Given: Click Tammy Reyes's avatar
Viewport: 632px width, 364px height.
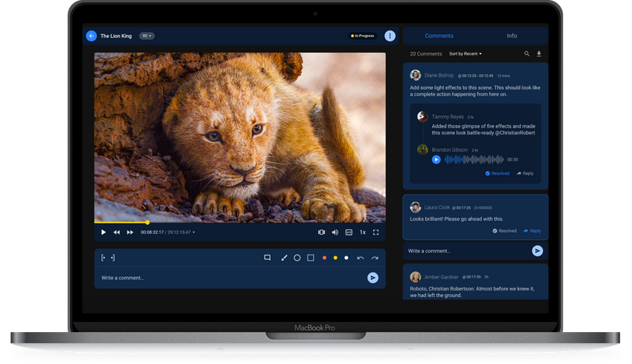Looking at the screenshot, I should (422, 117).
